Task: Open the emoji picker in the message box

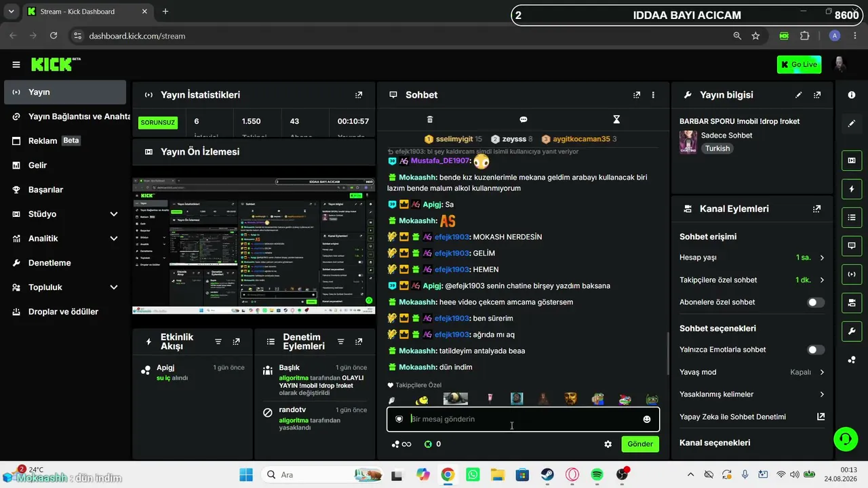Action: tap(647, 420)
